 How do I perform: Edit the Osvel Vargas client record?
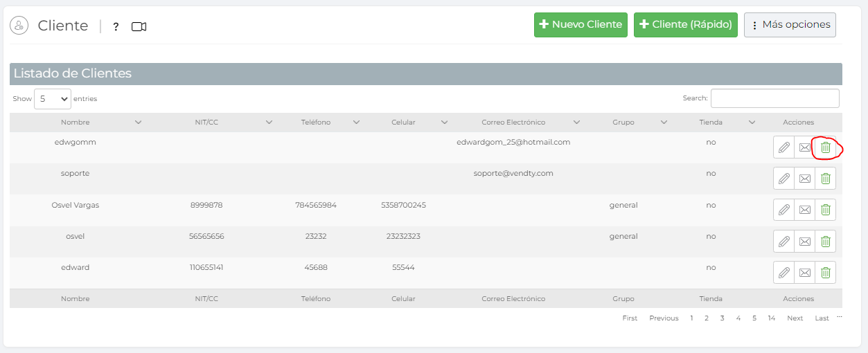(x=783, y=210)
